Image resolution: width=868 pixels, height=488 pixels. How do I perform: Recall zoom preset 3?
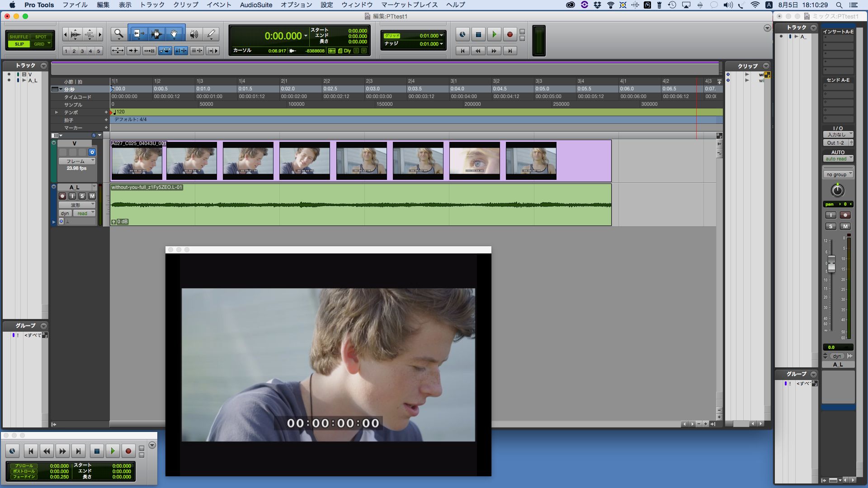[x=82, y=51]
